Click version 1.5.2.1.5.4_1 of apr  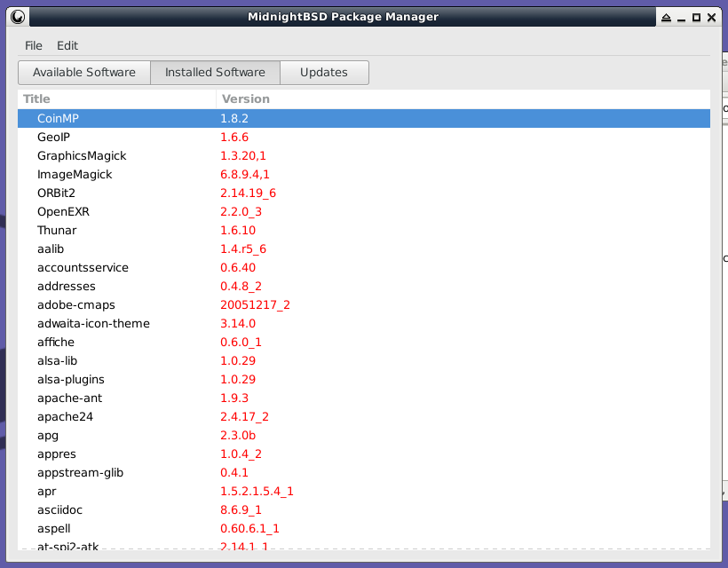(x=257, y=492)
